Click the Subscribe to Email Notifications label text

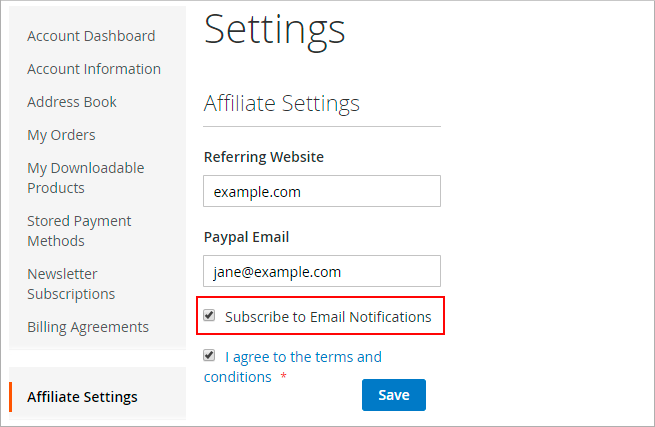(328, 317)
